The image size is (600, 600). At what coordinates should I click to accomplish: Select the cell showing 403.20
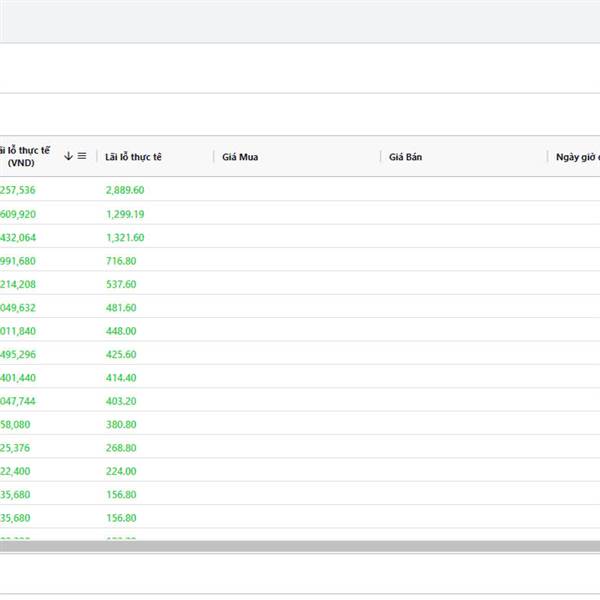pos(121,401)
